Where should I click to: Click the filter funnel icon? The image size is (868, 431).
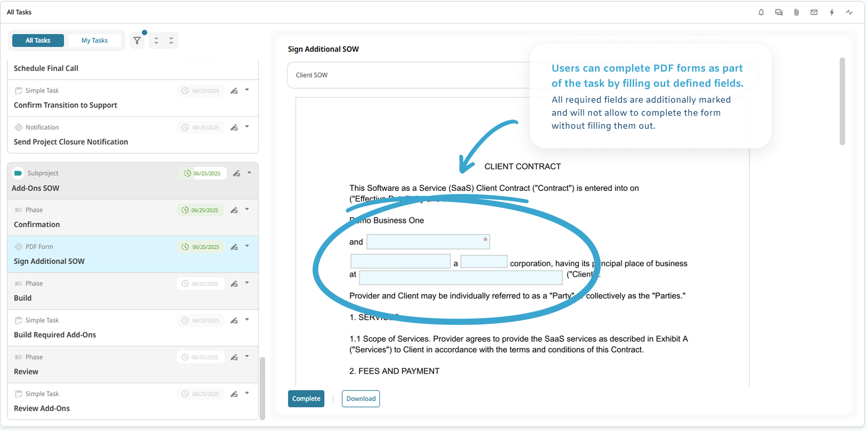point(138,40)
